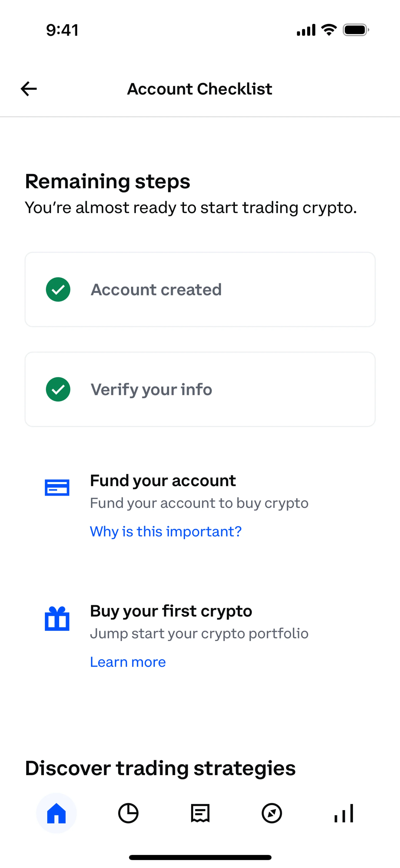Tap the blue credit card icon

tap(57, 488)
